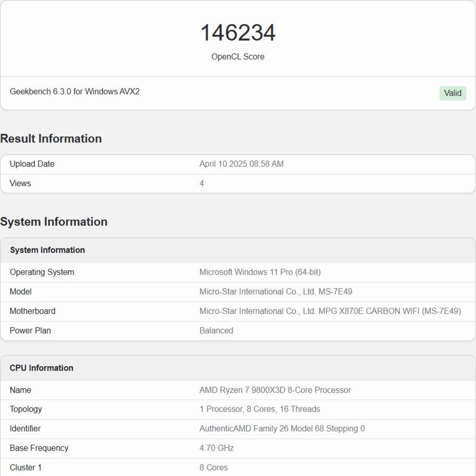This screenshot has width=476, height=476.
Task: Click the Valid badge
Action: pos(453,93)
